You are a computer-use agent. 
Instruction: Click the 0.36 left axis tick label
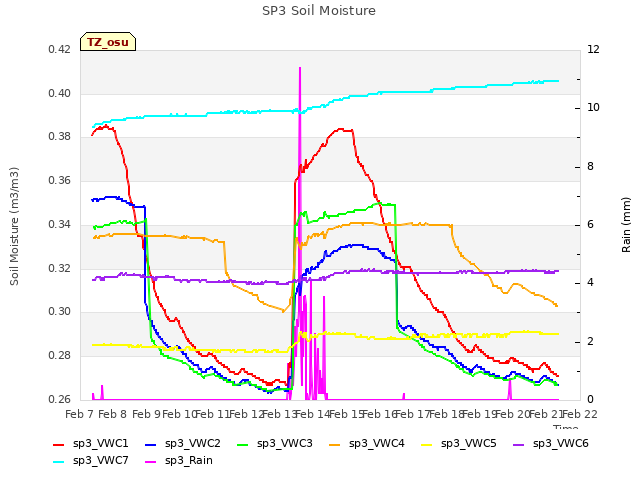pos(60,180)
